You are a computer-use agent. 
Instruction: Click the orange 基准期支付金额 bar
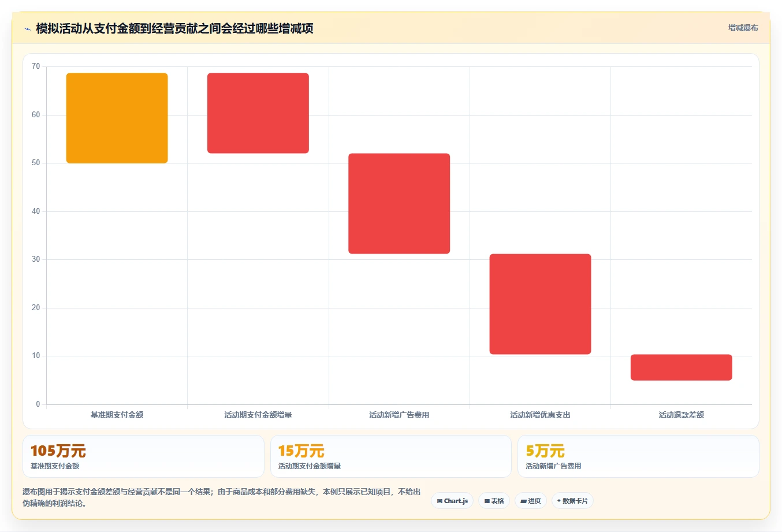point(117,118)
